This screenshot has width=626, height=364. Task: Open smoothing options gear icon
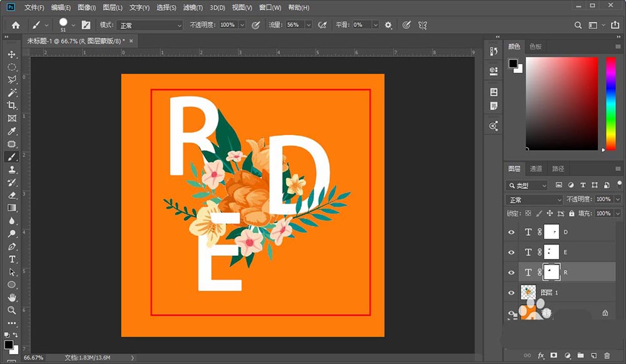tap(388, 25)
